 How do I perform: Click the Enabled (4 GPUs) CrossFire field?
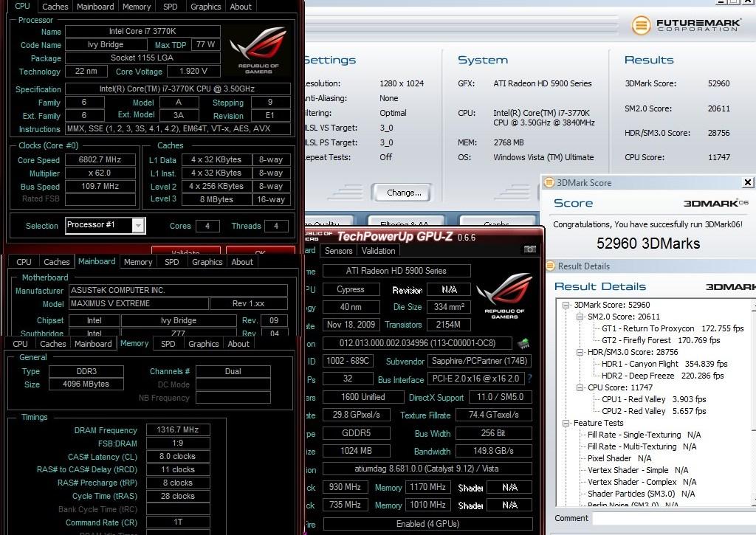point(427,524)
